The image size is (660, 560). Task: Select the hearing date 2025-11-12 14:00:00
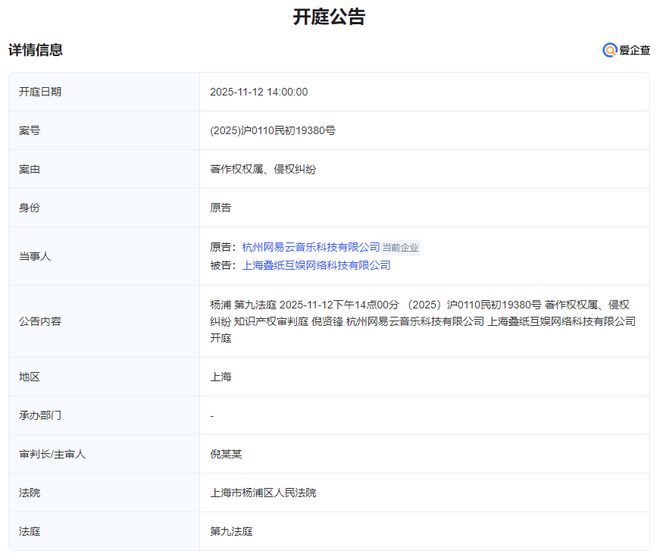coord(258,92)
